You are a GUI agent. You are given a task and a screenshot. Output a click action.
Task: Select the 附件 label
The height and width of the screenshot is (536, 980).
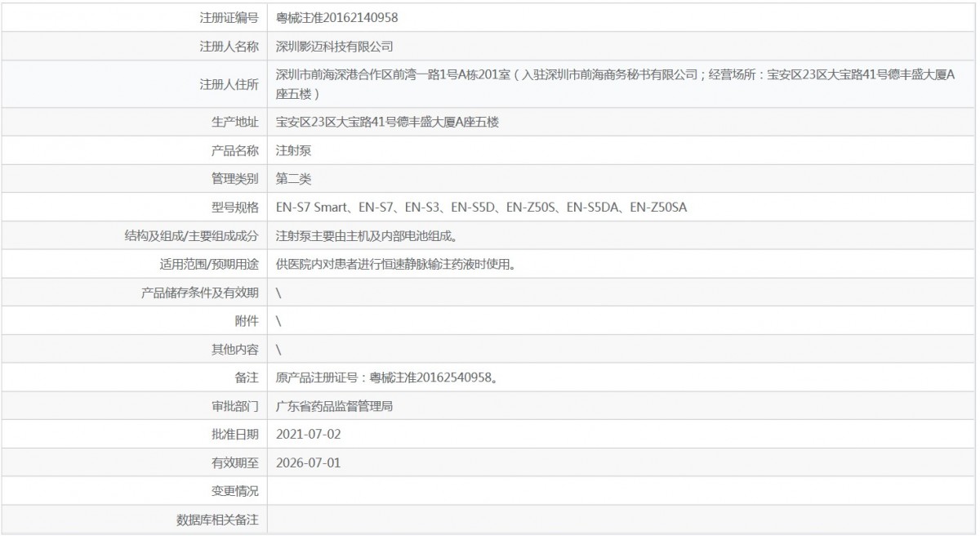[247, 320]
